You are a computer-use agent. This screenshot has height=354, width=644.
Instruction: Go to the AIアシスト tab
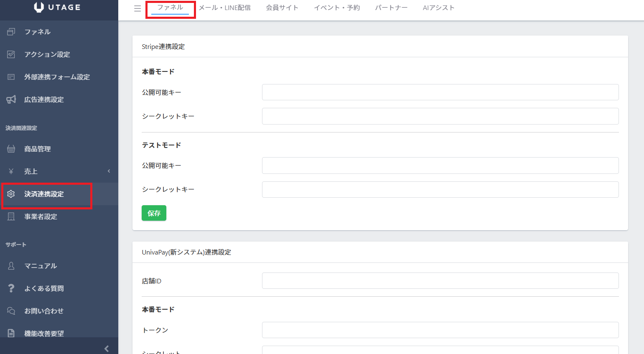438,8
